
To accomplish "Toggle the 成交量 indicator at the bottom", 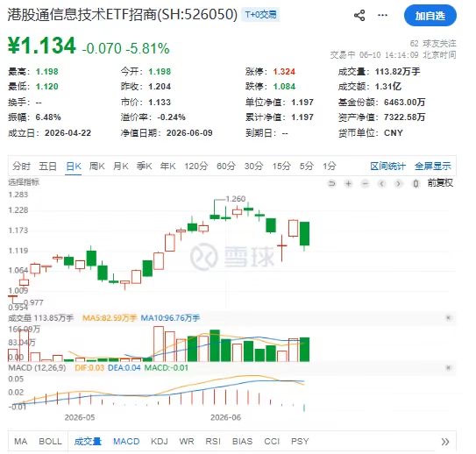I will coord(88,441).
